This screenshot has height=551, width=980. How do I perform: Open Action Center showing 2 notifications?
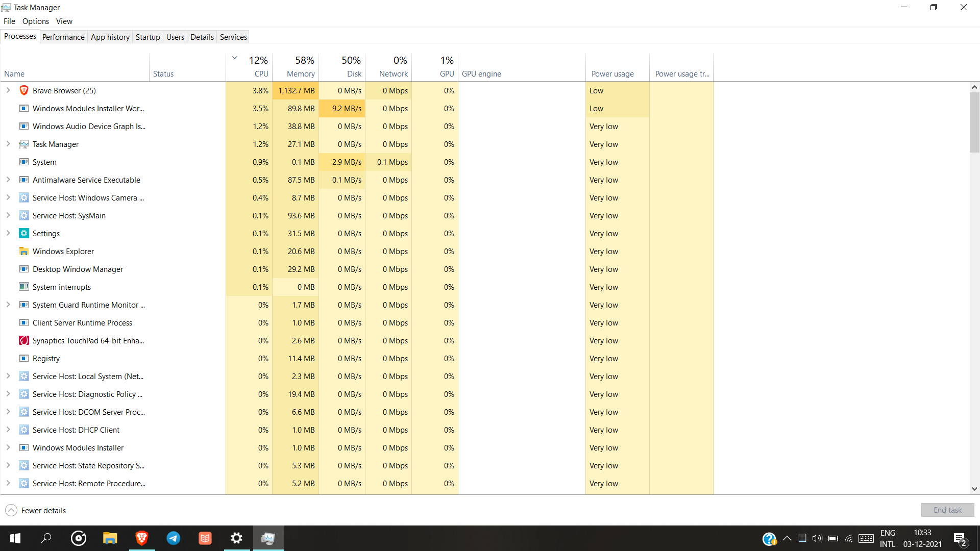(960, 538)
